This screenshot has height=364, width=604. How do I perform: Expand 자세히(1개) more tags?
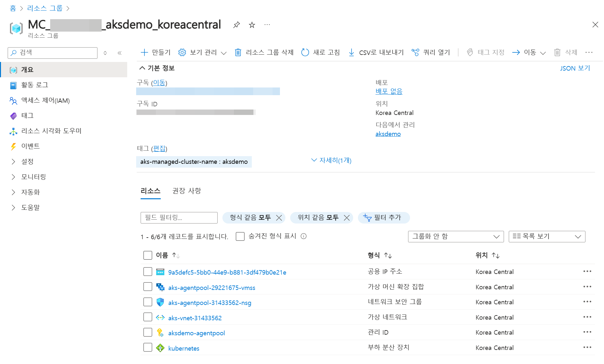pyautogui.click(x=331, y=160)
